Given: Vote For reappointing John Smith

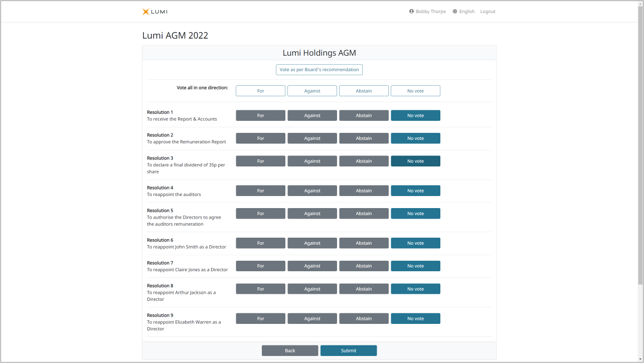Looking at the screenshot, I should pos(260,243).
